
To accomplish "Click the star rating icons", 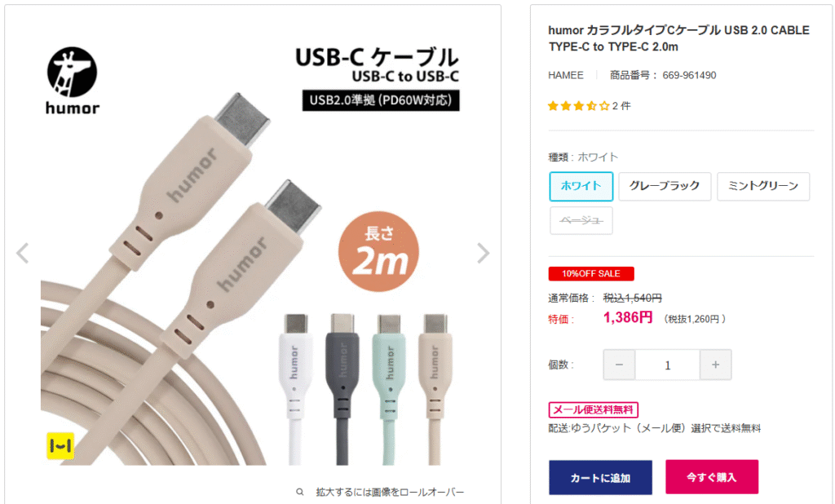I will 578,106.
